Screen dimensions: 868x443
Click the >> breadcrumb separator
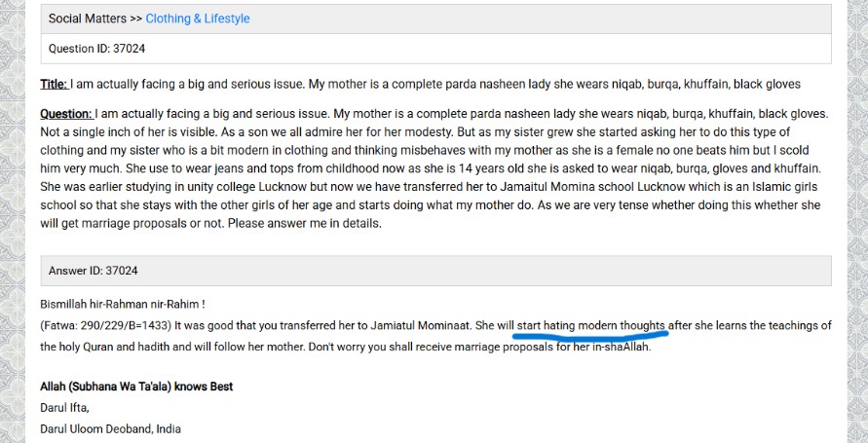pos(136,18)
